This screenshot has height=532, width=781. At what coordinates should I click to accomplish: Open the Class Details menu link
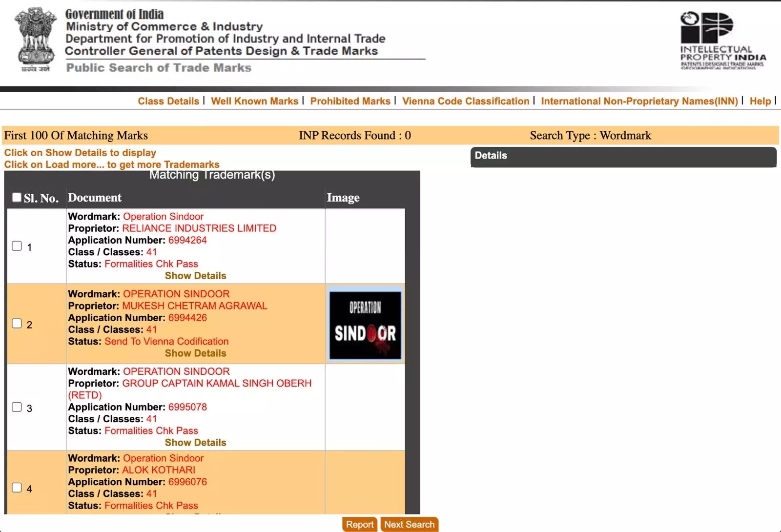point(168,101)
